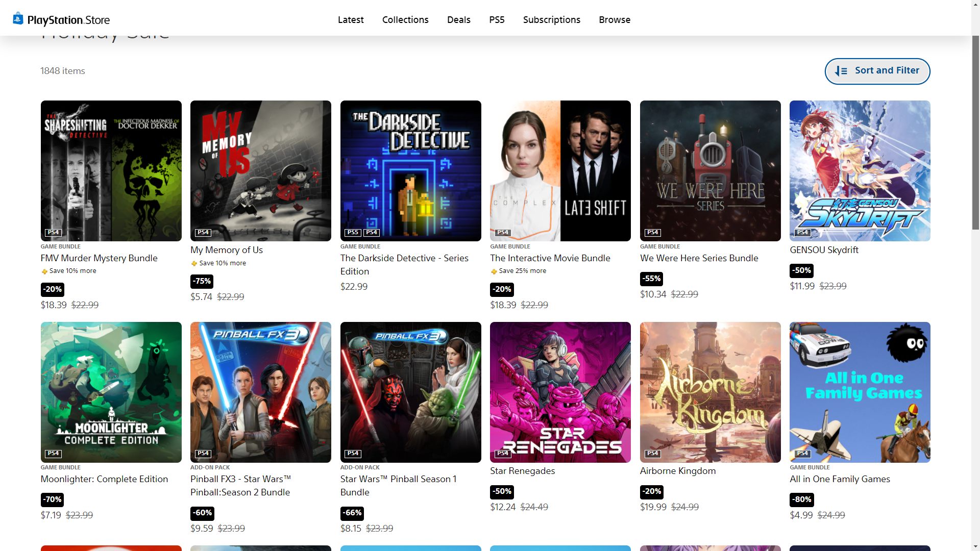Viewport: 980px width, 551px height.
Task: Select the PS5 navigation tab
Action: point(497,20)
